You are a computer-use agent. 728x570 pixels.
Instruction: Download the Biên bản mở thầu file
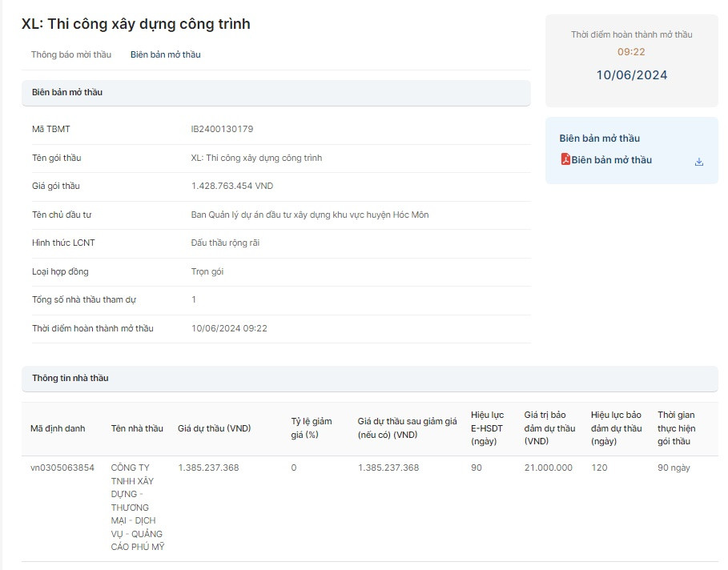pos(698,161)
